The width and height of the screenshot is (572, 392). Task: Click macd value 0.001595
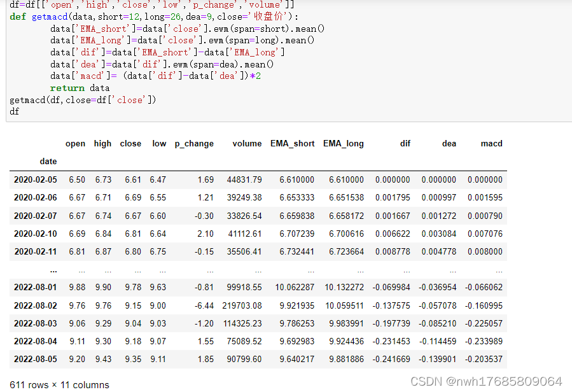(485, 197)
